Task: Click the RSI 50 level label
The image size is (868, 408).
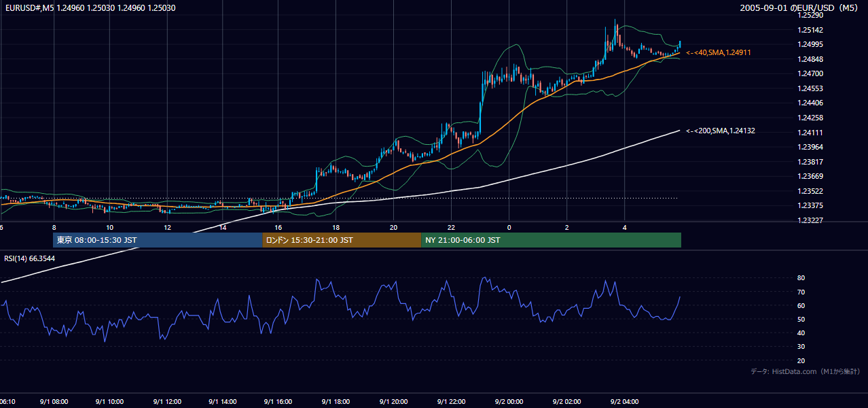Action: [x=801, y=319]
